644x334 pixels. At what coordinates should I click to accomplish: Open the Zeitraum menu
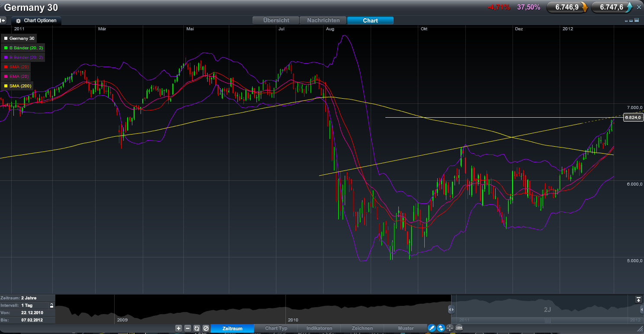click(x=232, y=328)
